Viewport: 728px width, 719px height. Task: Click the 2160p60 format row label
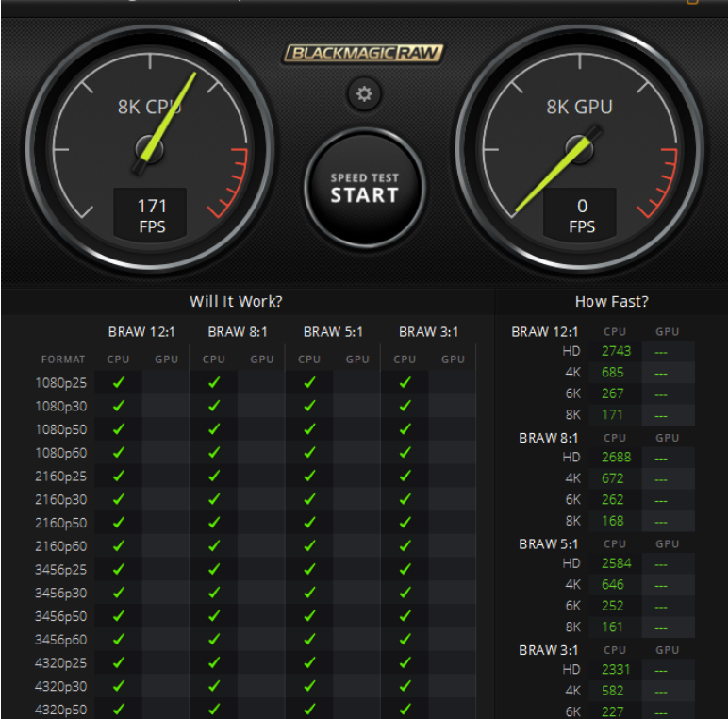coord(60,546)
